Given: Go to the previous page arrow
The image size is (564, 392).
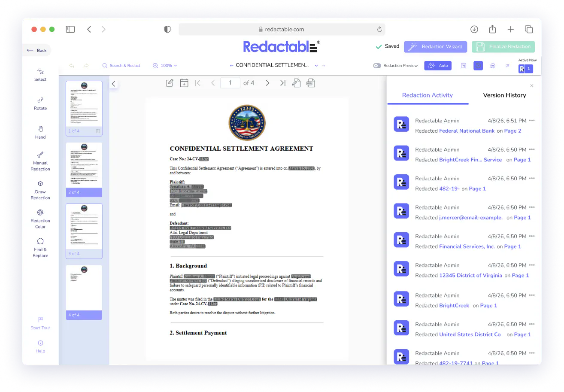Looking at the screenshot, I should pyautogui.click(x=213, y=83).
